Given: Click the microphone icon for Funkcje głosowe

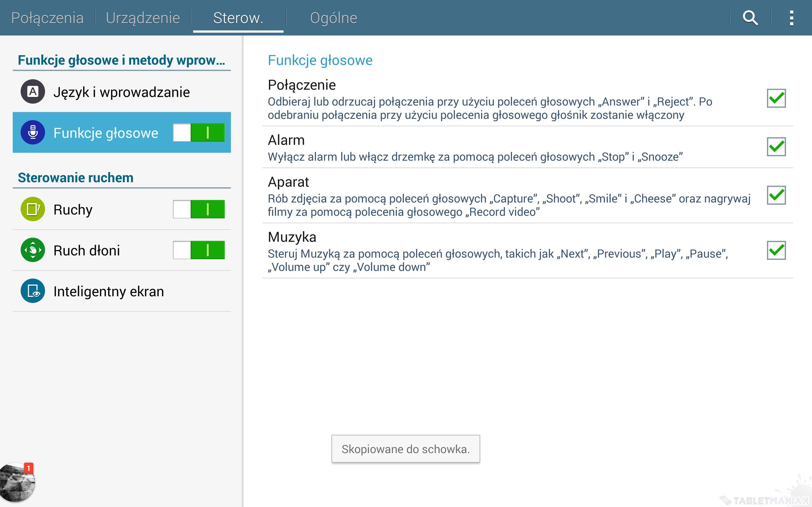Looking at the screenshot, I should (x=33, y=132).
